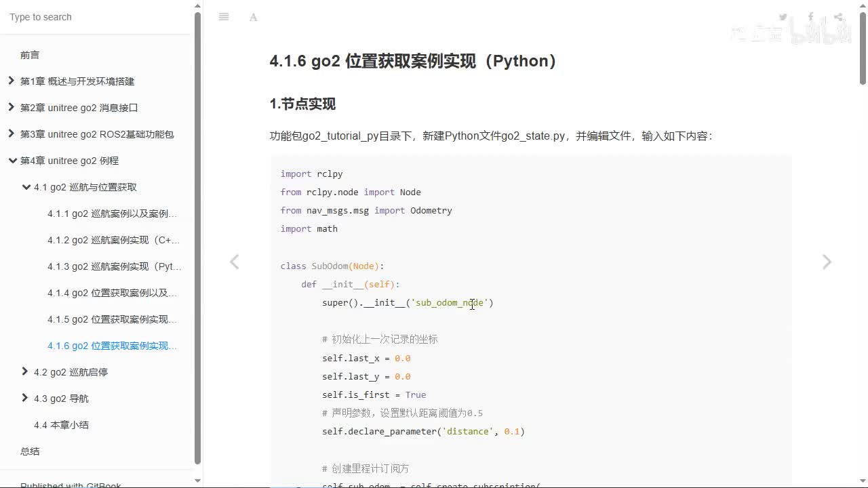The width and height of the screenshot is (868, 488).
Task: Go to next page with right arrow
Action: coord(827,262)
